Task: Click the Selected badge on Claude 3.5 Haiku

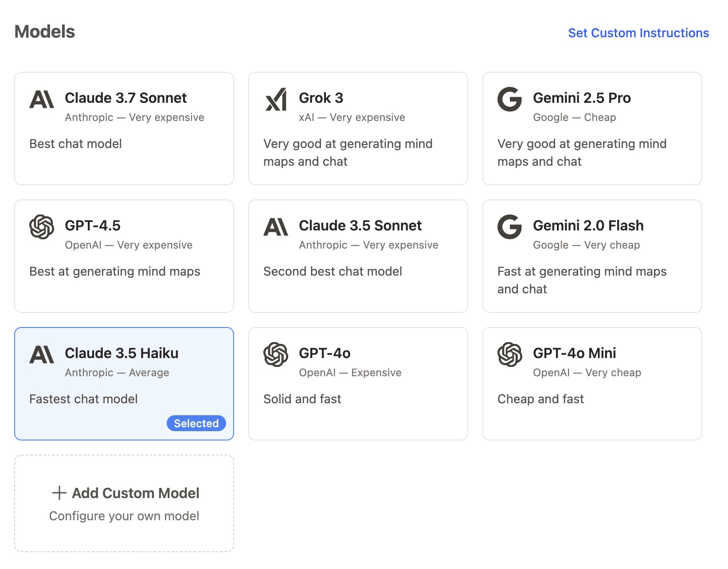Action: tap(196, 423)
